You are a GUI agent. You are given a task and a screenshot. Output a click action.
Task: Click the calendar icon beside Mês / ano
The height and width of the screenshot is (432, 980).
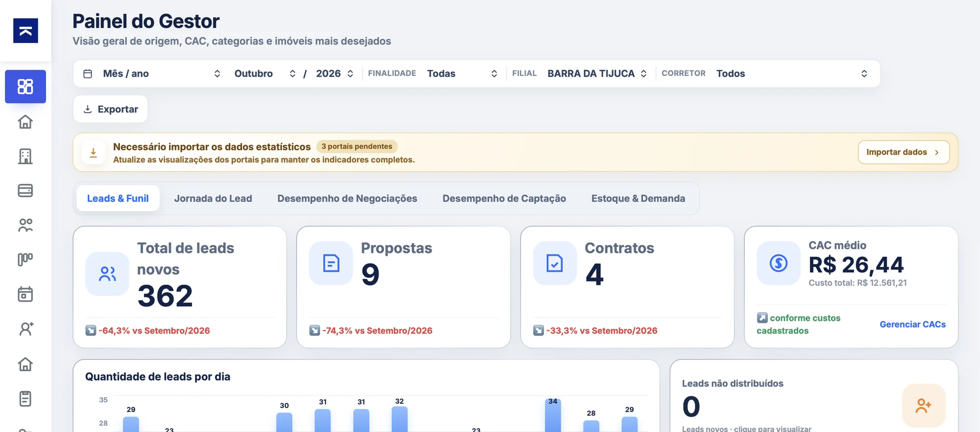[x=88, y=73]
